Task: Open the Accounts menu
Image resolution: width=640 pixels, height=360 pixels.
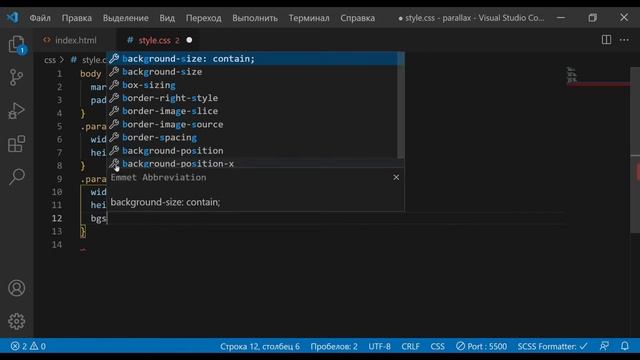Action: [16, 288]
